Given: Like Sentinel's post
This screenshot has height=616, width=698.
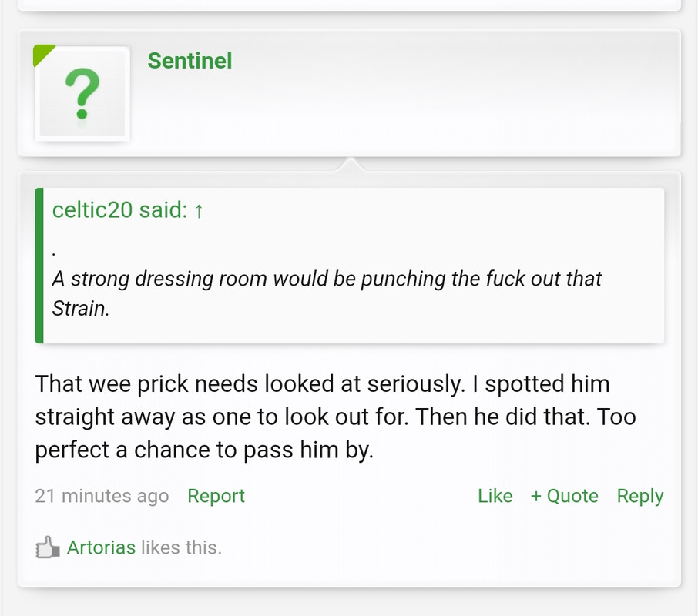Looking at the screenshot, I should pos(495,496).
